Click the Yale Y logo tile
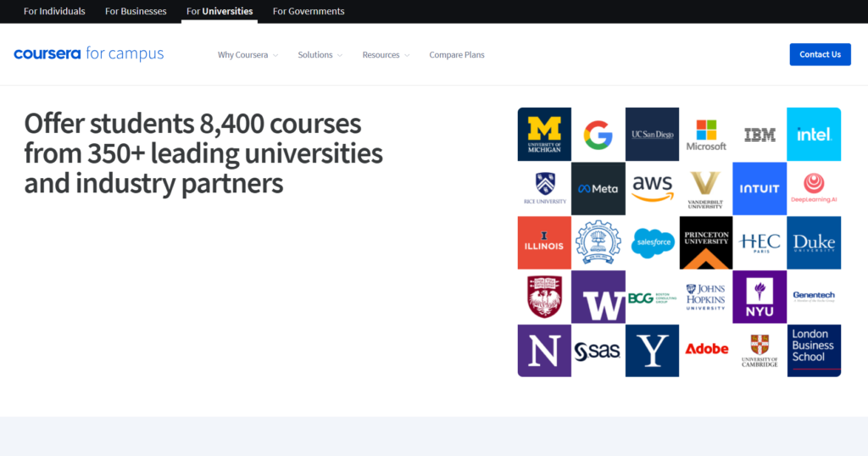This screenshot has width=868, height=456. point(652,351)
